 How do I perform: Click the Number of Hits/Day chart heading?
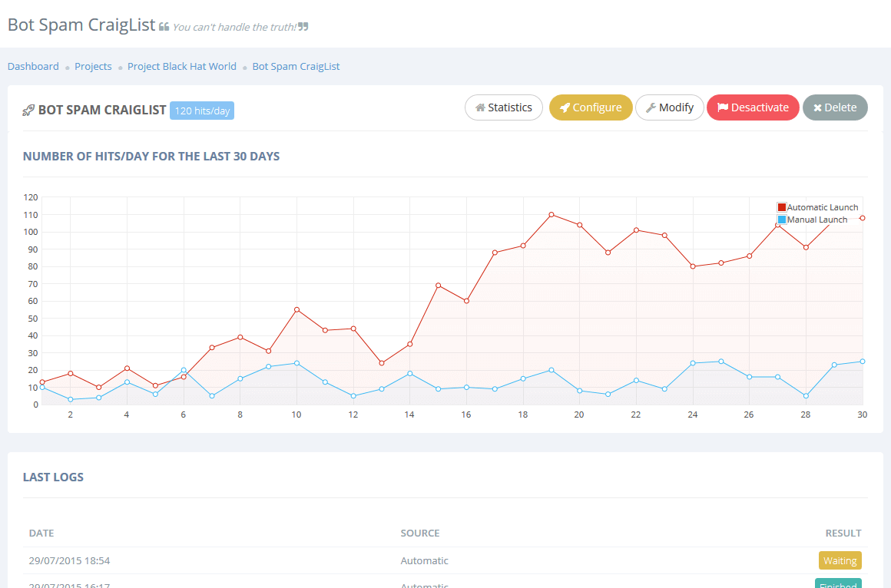(151, 157)
